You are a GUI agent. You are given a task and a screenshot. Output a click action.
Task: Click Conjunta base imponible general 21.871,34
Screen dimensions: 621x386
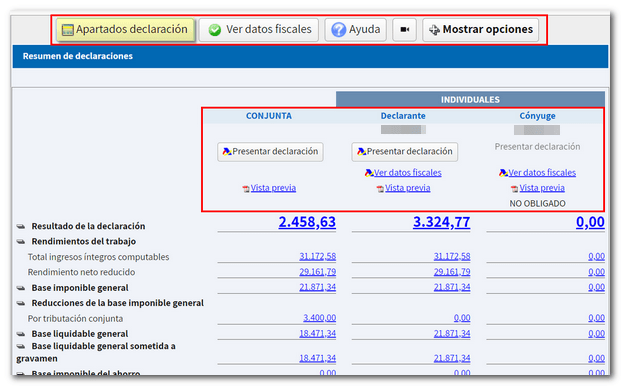tap(318, 287)
